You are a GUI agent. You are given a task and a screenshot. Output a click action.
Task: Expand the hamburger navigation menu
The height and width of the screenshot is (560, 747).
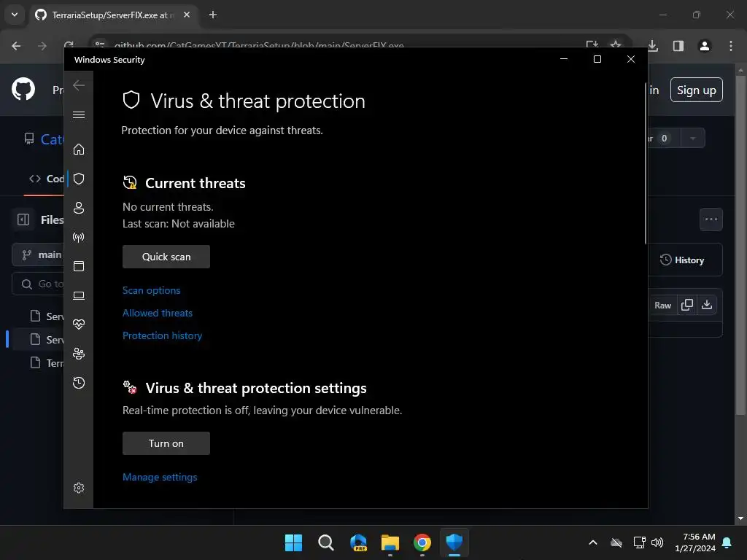(x=79, y=114)
